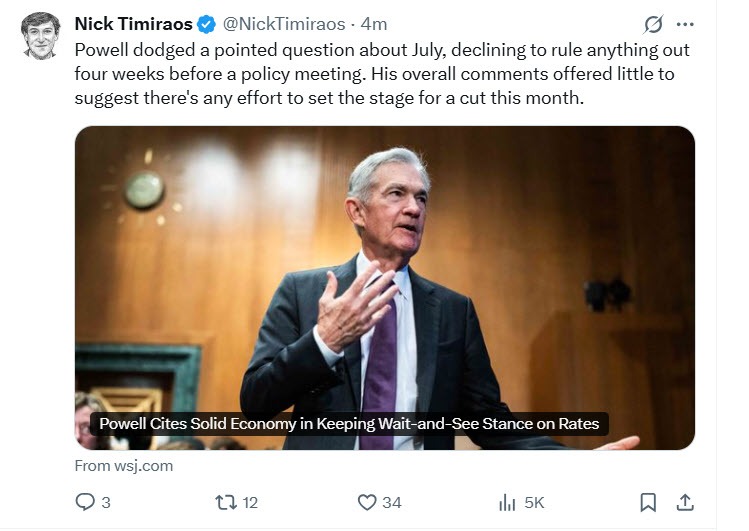Click the Grok icon beside the ellipsis
Screen dimensions: 749x531
(x=654, y=24)
